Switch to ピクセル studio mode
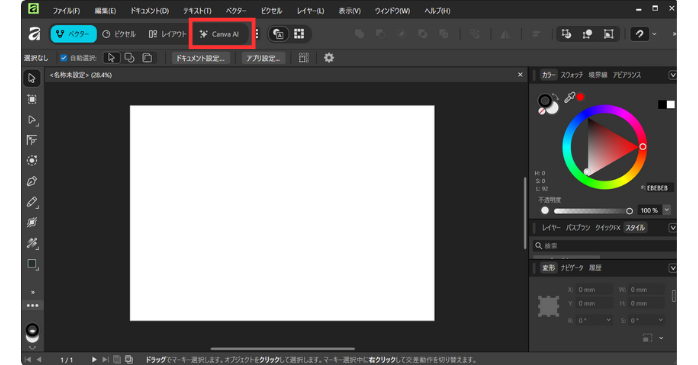This screenshot has height=365, width=698. tap(119, 34)
